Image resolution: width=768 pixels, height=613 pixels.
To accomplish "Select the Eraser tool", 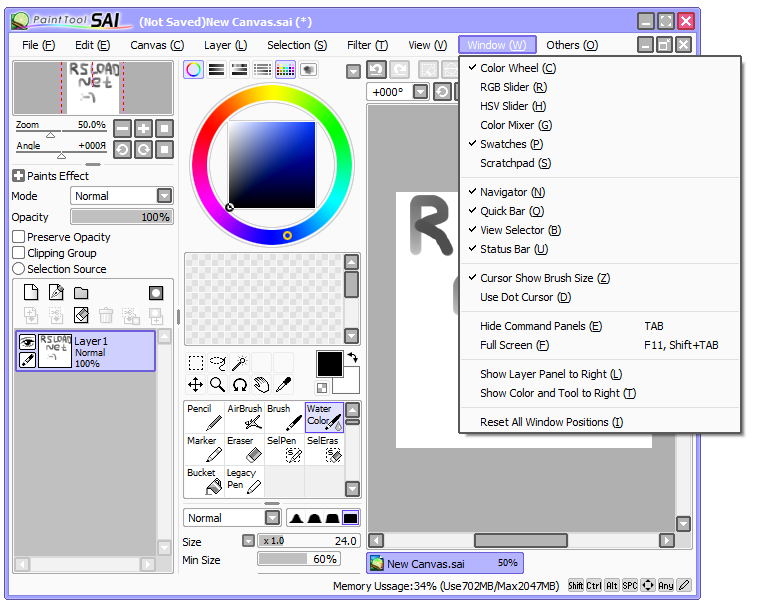I will coord(244,449).
